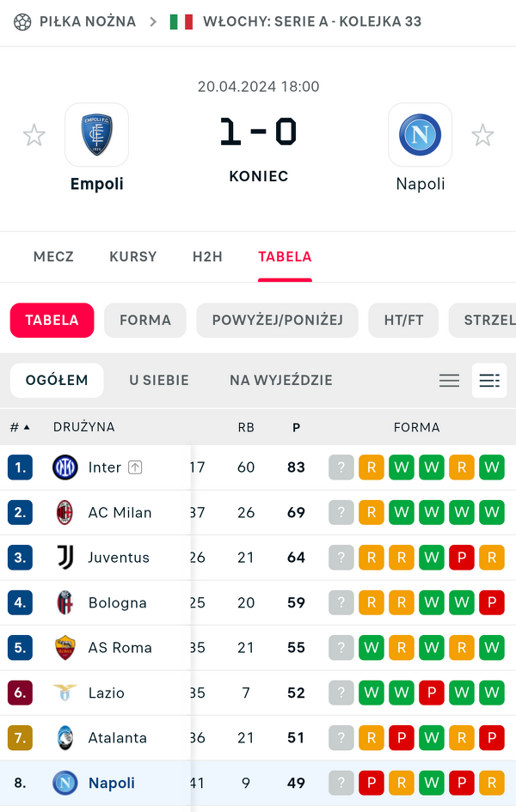Sort the table by rank column
Viewport: 516px width, 812px height.
[x=20, y=427]
